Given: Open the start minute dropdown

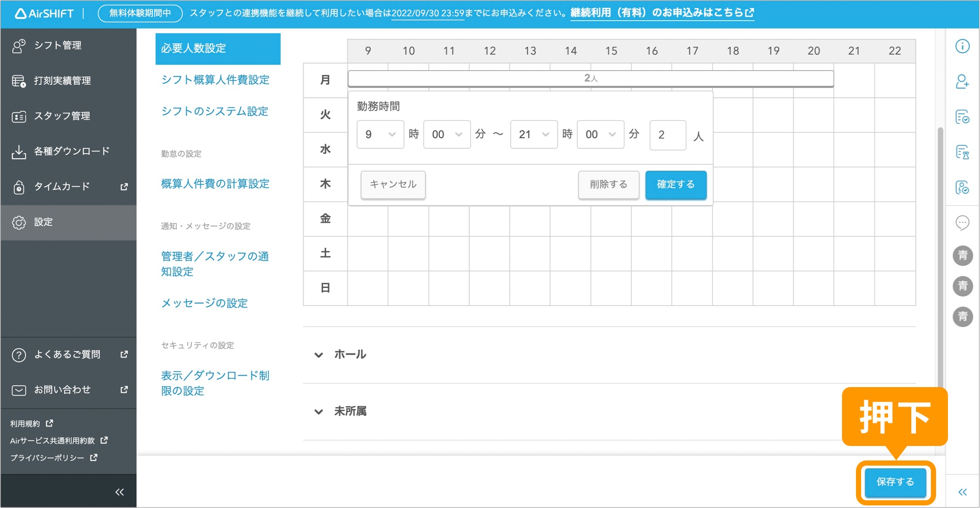Looking at the screenshot, I should tap(447, 135).
